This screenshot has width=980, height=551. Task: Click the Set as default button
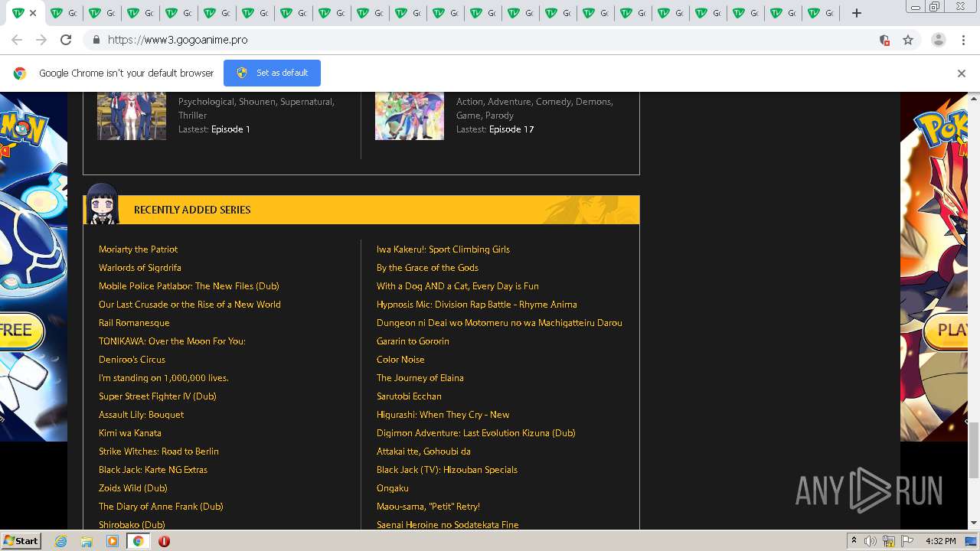coord(272,73)
